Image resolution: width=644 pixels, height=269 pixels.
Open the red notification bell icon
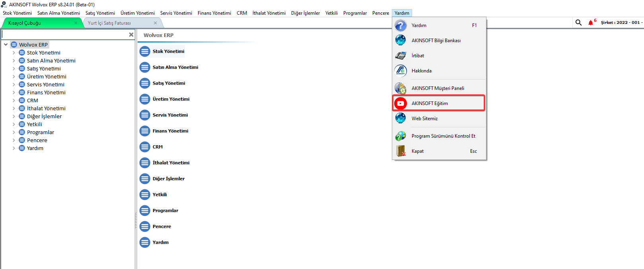[x=591, y=23]
